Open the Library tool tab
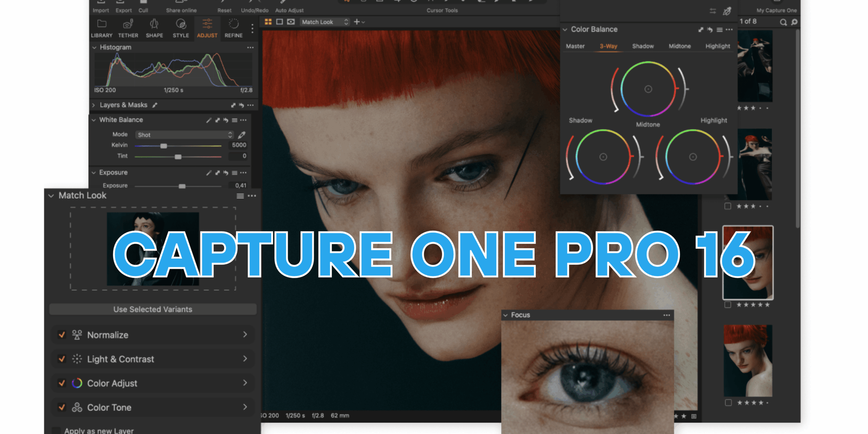This screenshot has width=868, height=434. click(101, 28)
